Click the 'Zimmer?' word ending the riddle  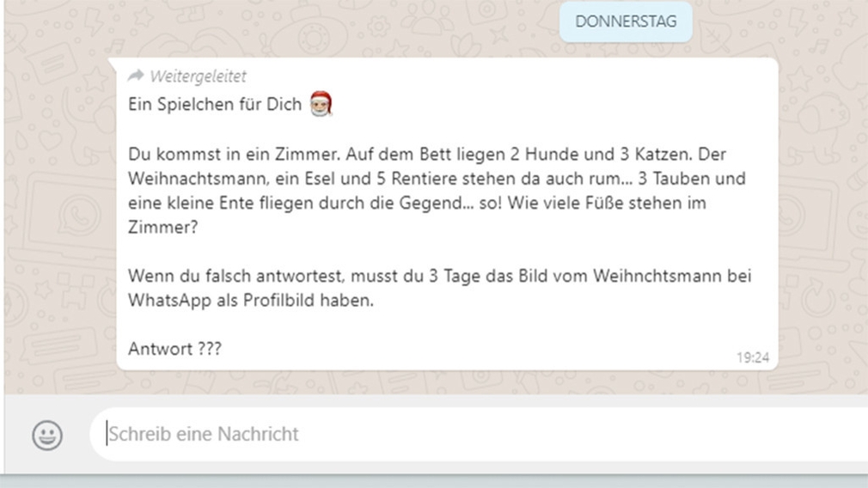162,228
